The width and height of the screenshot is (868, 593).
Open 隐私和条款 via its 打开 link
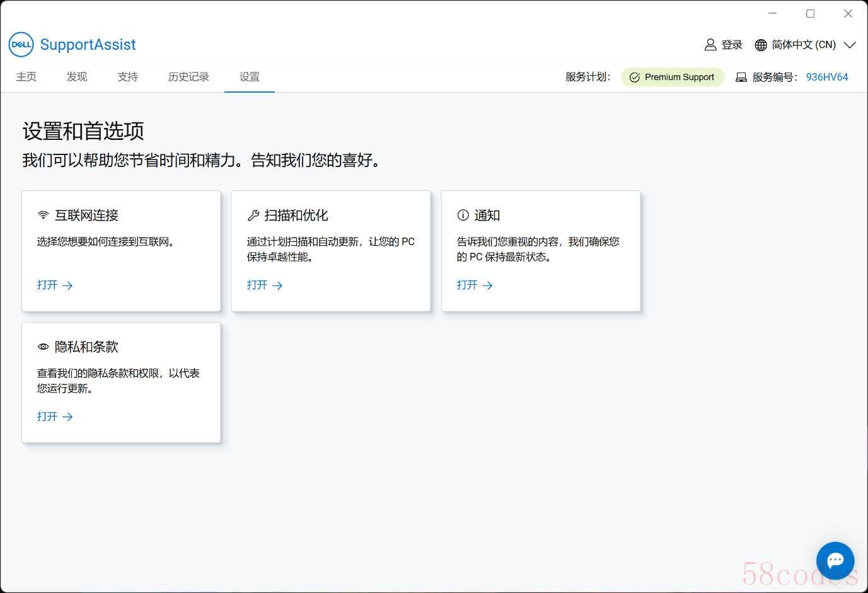55,417
